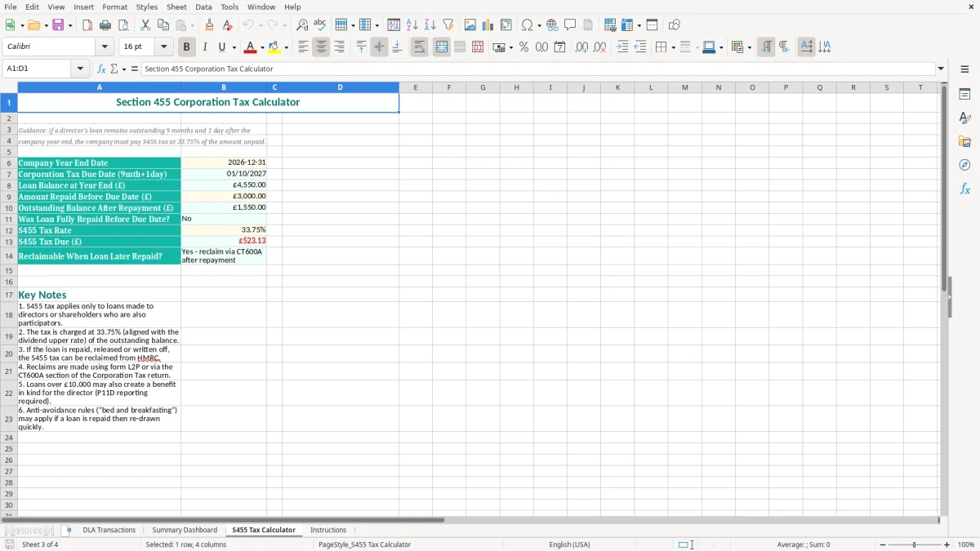Switch to Summary Dashboard sheet tab
Screen dimensions: 980x551
185,530
